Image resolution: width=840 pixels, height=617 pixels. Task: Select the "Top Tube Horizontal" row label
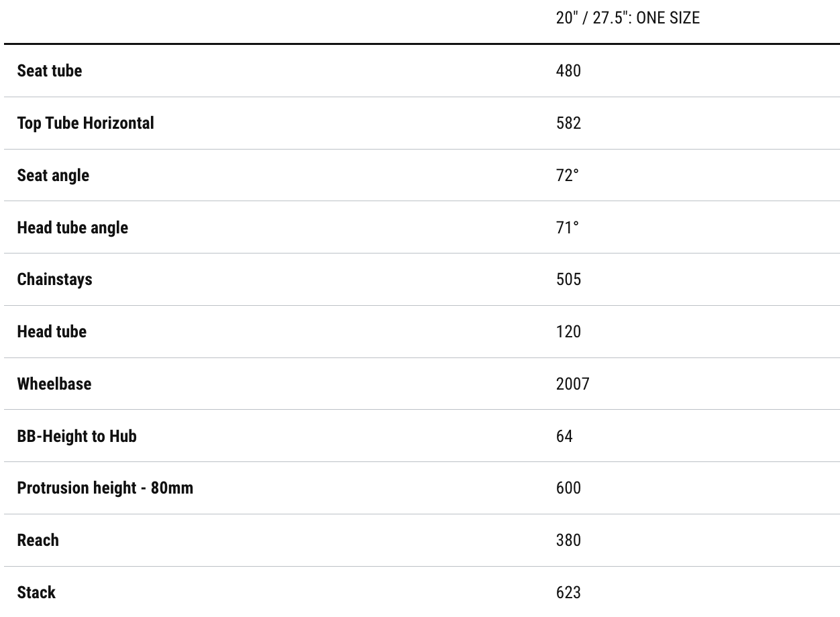(85, 123)
